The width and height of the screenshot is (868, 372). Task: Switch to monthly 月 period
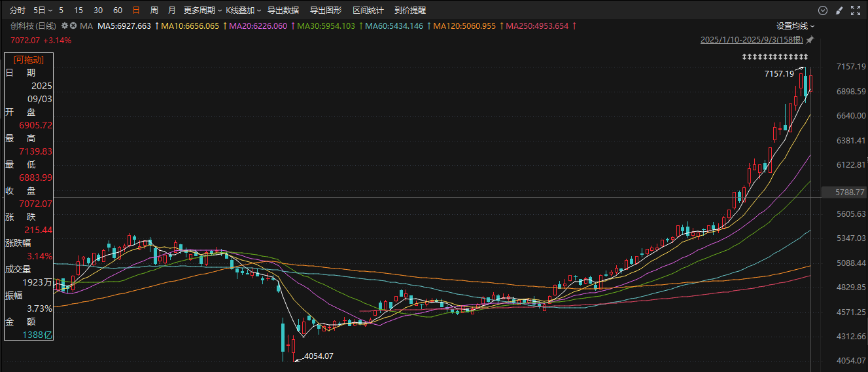171,10
